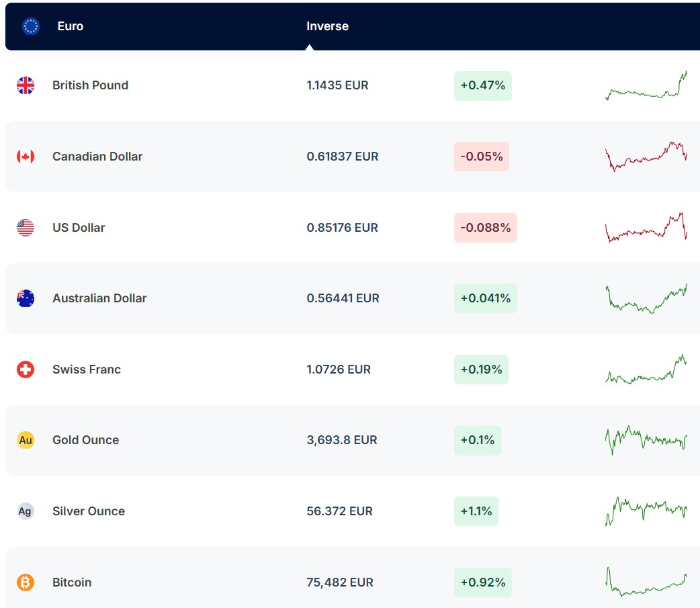Click the silver Ag icon
This screenshot has width=700, height=608.
(26, 511)
